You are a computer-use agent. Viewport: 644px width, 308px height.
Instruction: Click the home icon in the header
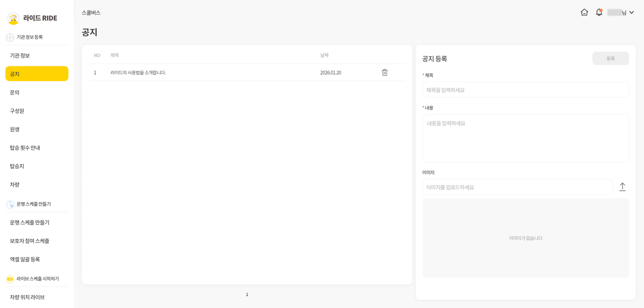(584, 12)
